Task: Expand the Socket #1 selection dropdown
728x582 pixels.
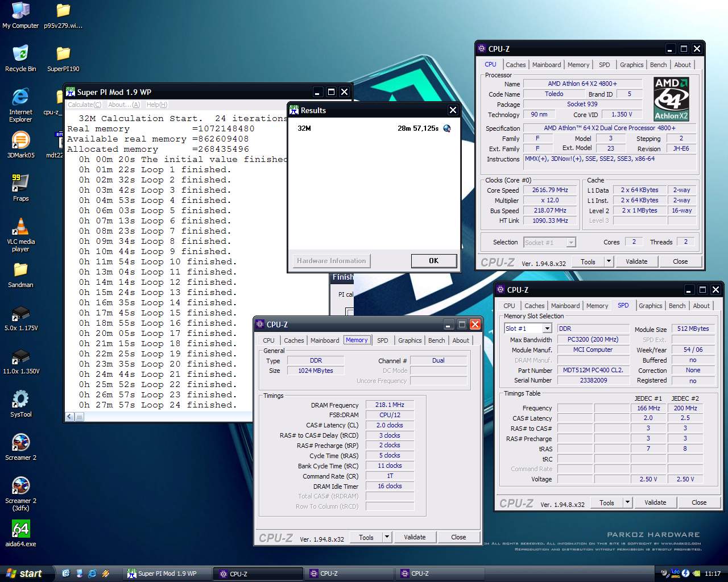Action: point(571,243)
